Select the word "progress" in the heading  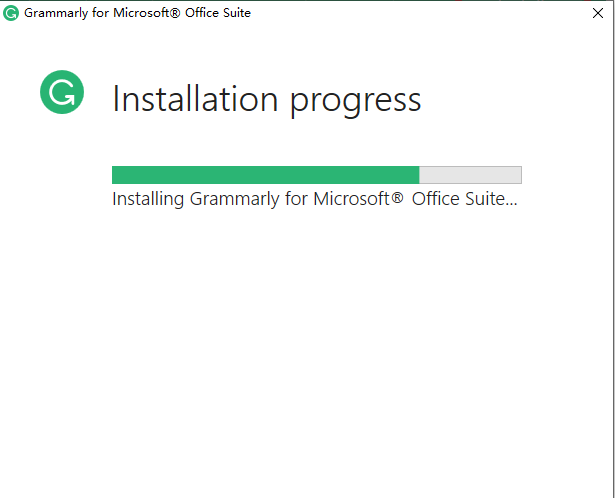(x=355, y=102)
